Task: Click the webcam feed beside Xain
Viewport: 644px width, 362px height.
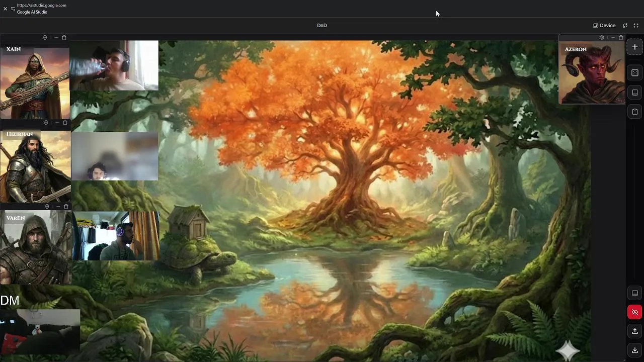Action: 114,66
